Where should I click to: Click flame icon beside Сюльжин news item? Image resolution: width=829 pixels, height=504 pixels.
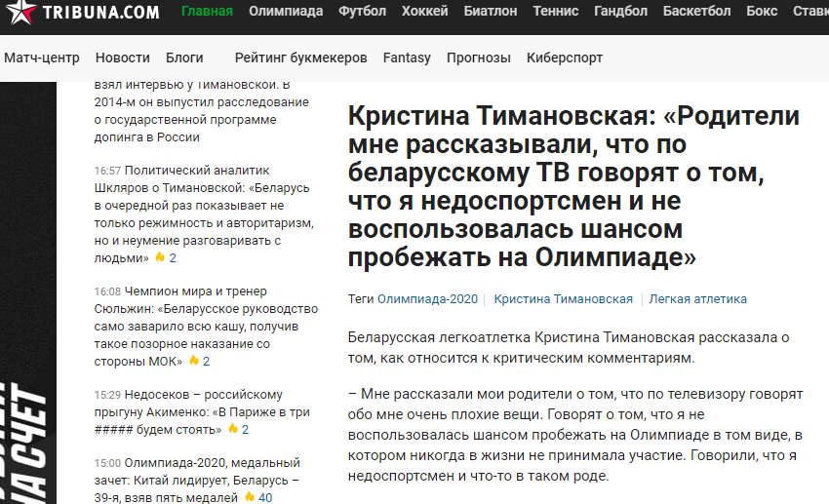(194, 361)
